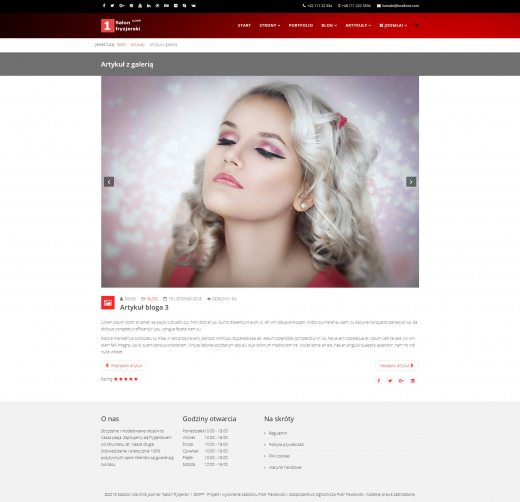Open the Dribbble icon in the top bar

click(157, 6)
